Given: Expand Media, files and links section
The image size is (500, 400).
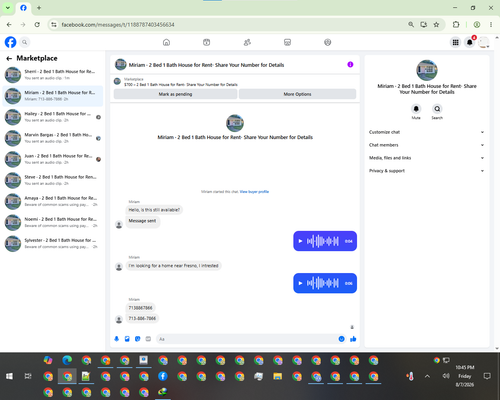Looking at the screenshot, I should pyautogui.click(x=427, y=158).
